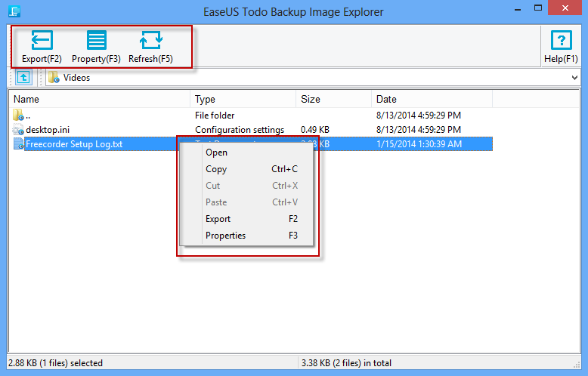Click '3.38 KB (2 files) in total' in the status bar
This screenshot has width=588, height=376.
pos(346,363)
